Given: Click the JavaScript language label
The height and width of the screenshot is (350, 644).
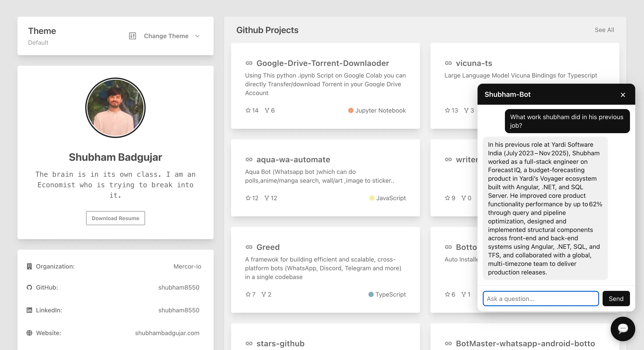Looking at the screenshot, I should [x=391, y=198].
